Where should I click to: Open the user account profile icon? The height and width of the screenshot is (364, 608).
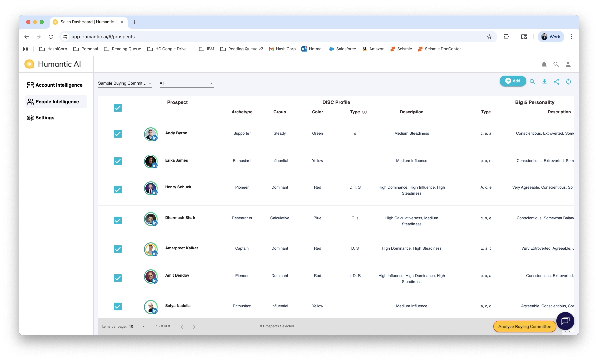(x=568, y=64)
